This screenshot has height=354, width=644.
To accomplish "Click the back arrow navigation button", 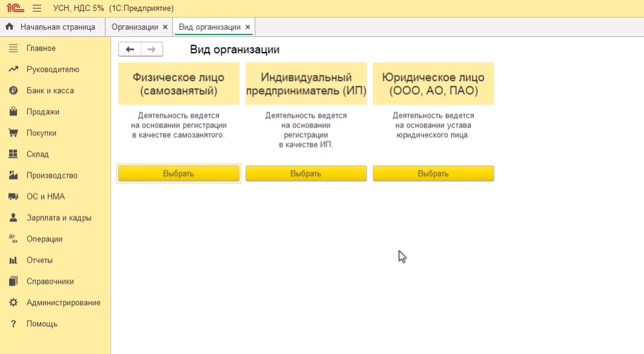I will [130, 50].
